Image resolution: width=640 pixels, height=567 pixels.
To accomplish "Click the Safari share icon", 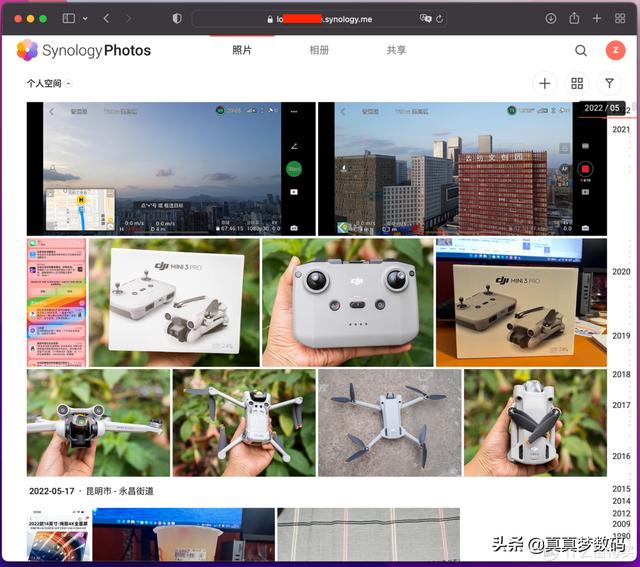I will click(574, 18).
